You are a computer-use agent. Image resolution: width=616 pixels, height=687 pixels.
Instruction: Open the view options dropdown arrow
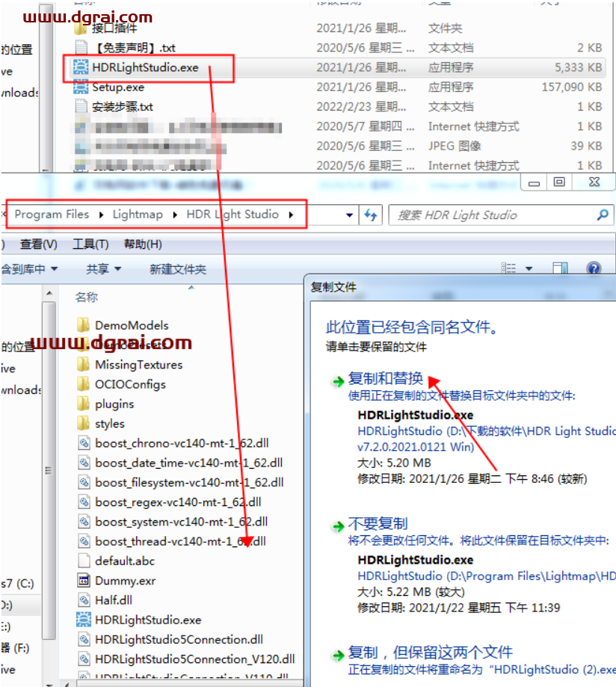pos(529,268)
